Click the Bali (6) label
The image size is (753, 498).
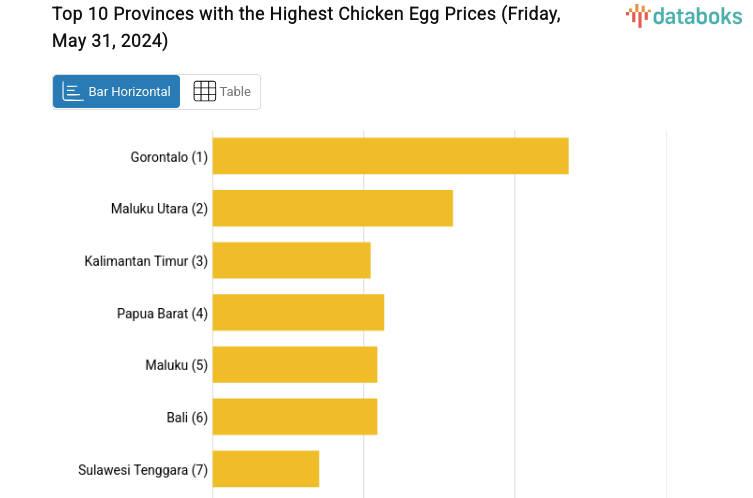(187, 417)
